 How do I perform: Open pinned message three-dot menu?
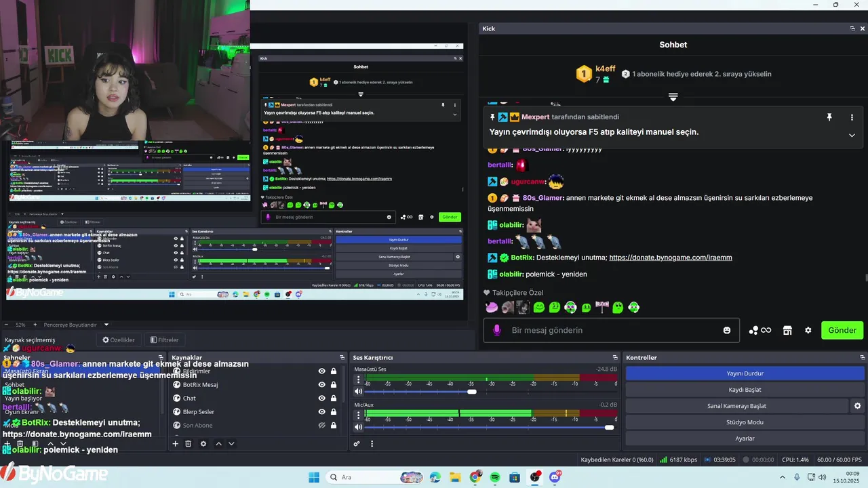pyautogui.click(x=852, y=117)
